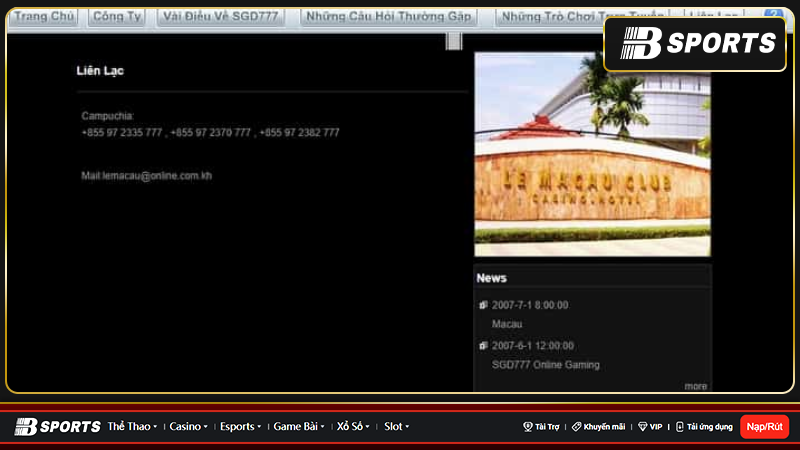
Task: Expand the Esports dropdown menu
Action: (240, 427)
